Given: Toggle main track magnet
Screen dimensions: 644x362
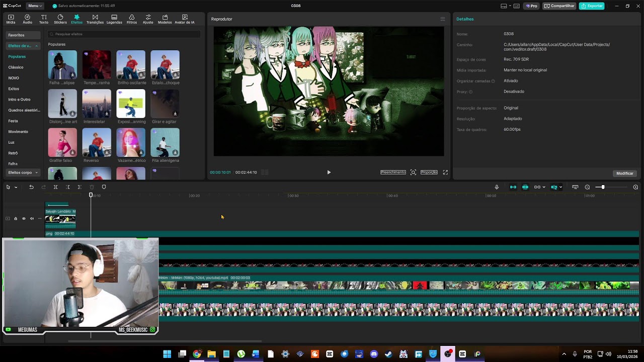Looking at the screenshot, I should 513,187.
